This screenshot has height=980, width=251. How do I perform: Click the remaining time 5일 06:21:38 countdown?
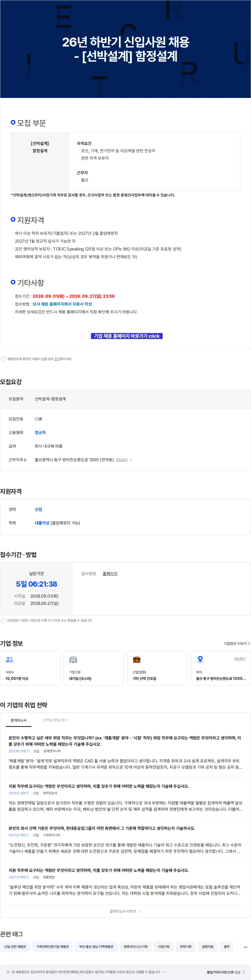pos(37,584)
